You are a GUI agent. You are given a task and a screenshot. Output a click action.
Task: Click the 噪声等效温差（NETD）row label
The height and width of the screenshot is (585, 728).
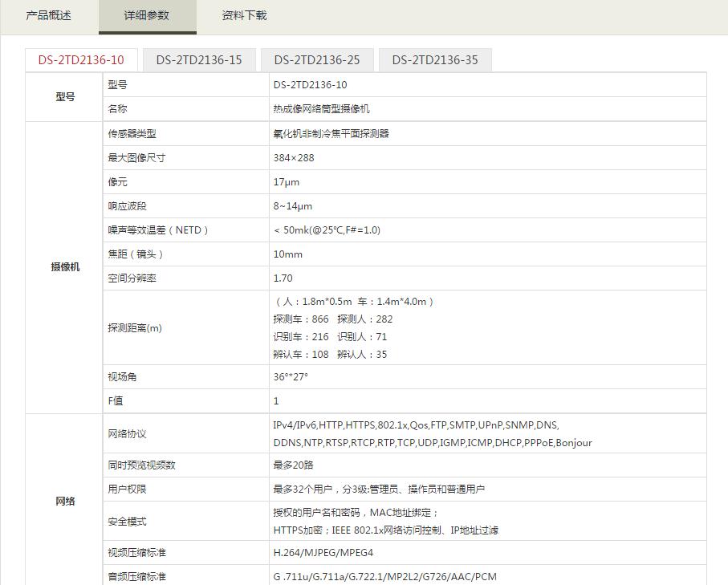coord(159,230)
